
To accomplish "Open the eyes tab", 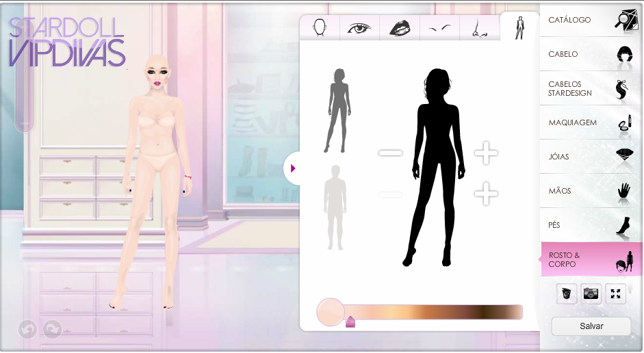I will coord(359,28).
